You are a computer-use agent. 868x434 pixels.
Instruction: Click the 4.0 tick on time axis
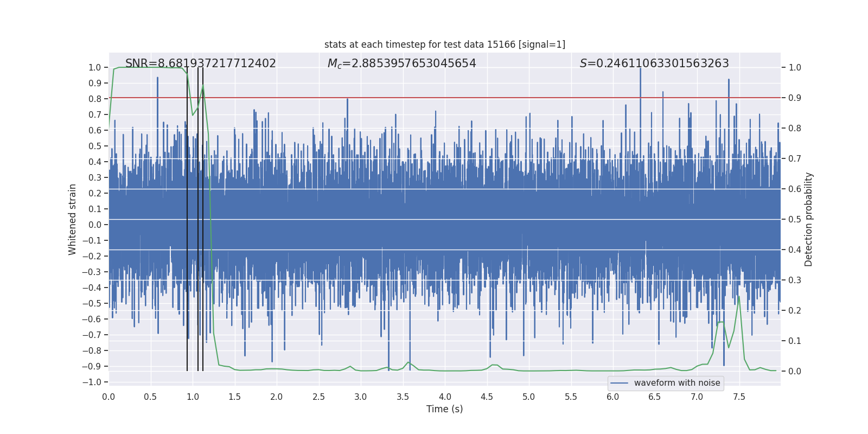tap(445, 397)
